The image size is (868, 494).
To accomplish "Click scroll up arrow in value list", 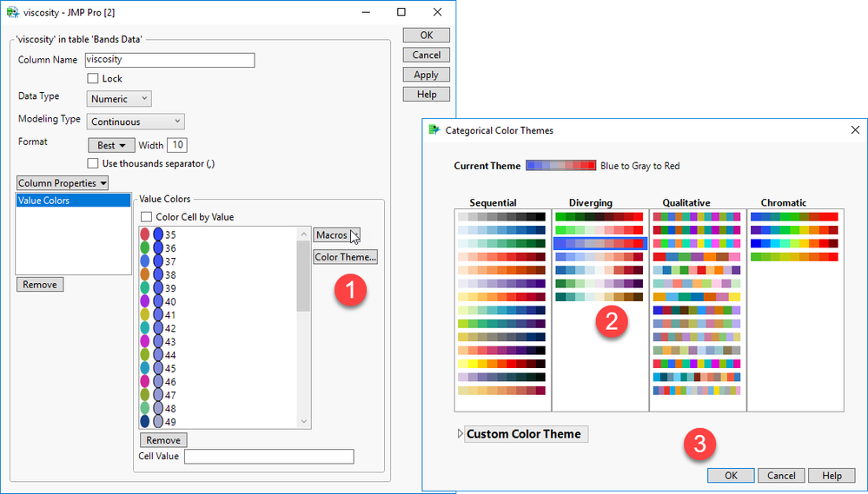I will pyautogui.click(x=303, y=234).
